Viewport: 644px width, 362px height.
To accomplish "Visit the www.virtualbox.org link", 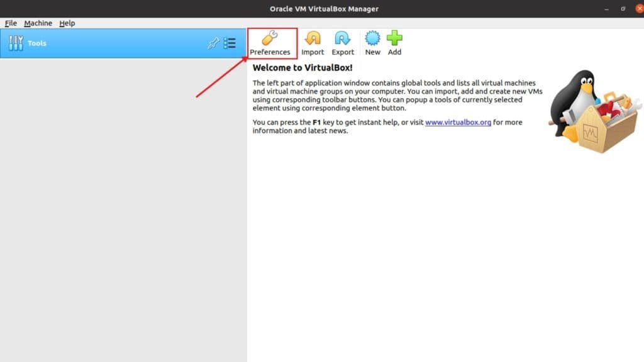I will click(458, 123).
